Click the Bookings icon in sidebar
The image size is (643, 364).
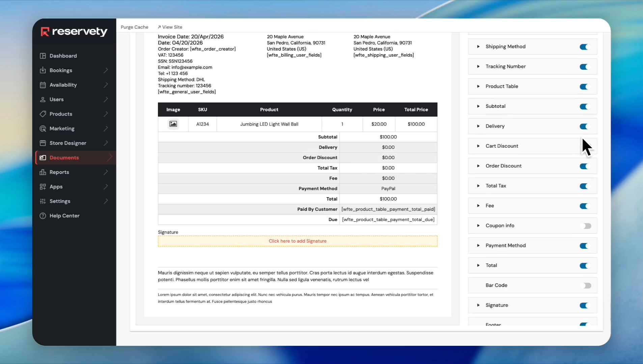pos(43,70)
